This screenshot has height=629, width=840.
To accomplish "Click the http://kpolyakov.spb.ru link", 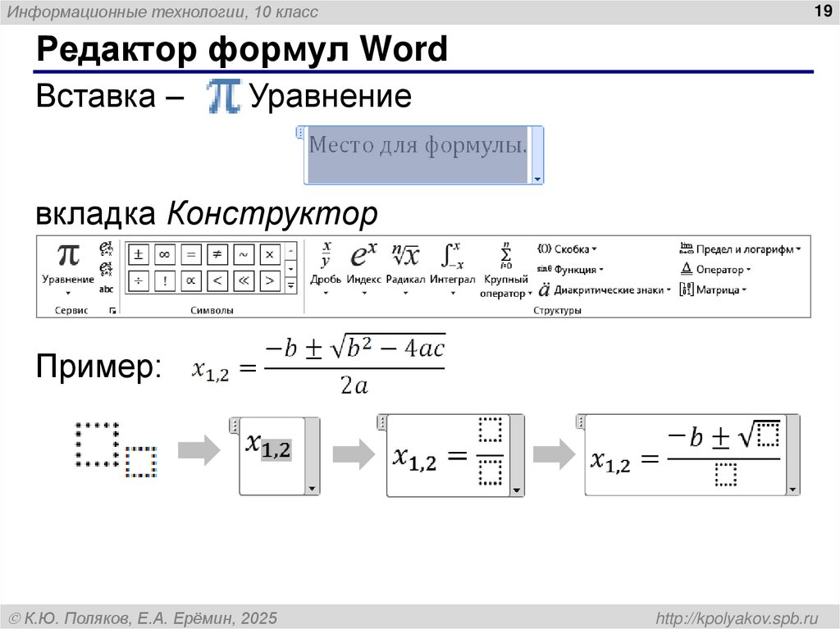I will pos(737,618).
